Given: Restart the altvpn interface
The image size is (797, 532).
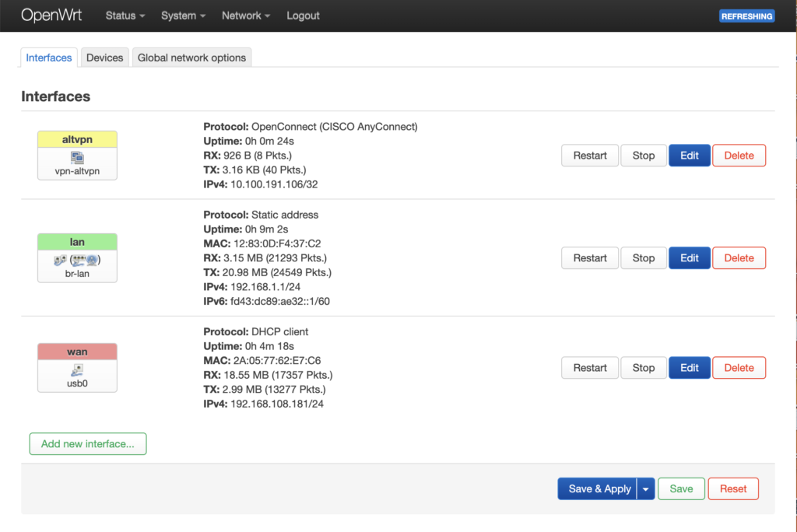Looking at the screenshot, I should (x=590, y=156).
